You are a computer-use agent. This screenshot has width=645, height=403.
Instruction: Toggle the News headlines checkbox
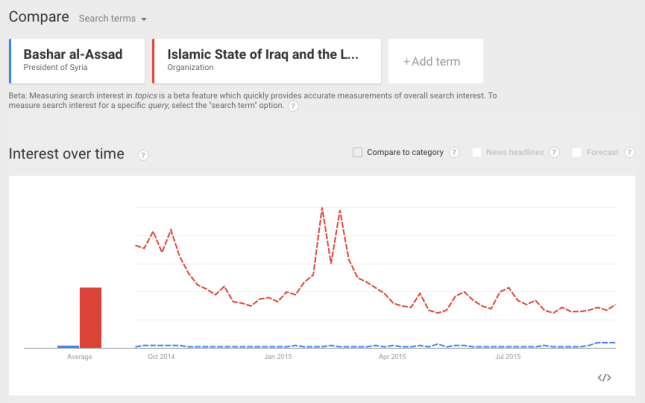(477, 153)
